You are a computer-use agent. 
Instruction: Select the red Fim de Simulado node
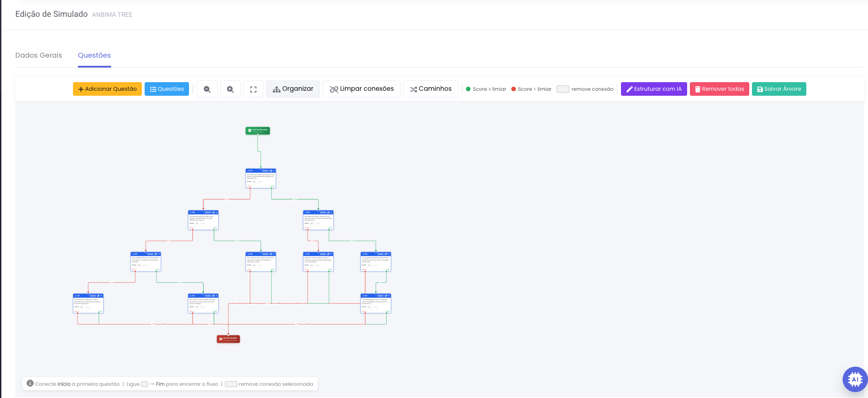pos(228,339)
